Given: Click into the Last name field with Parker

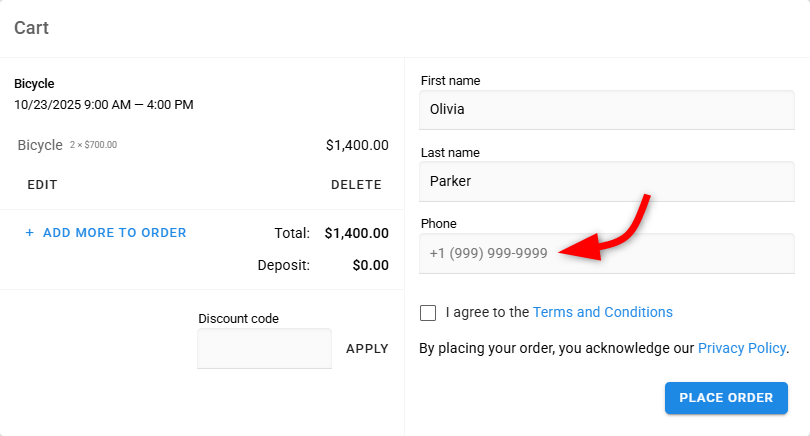Looking at the screenshot, I should click(x=607, y=182).
